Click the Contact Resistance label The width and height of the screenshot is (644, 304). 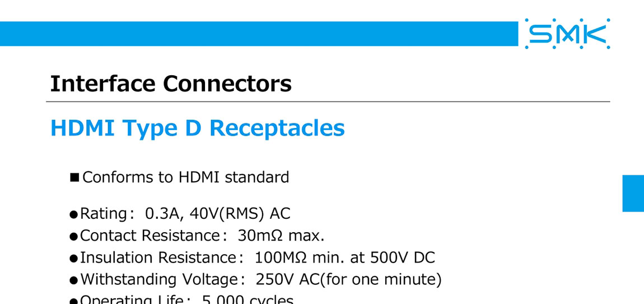coord(150,235)
